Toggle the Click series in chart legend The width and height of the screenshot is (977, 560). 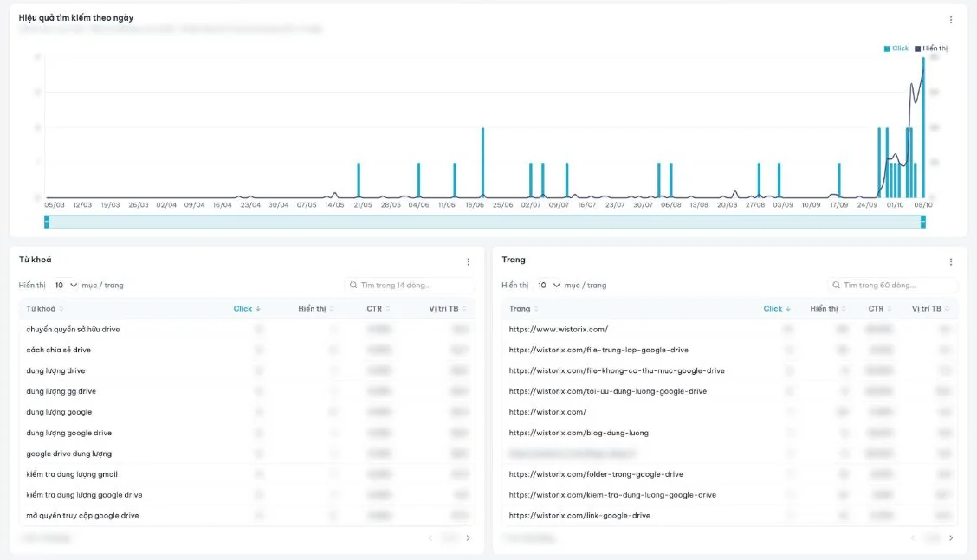click(x=896, y=48)
